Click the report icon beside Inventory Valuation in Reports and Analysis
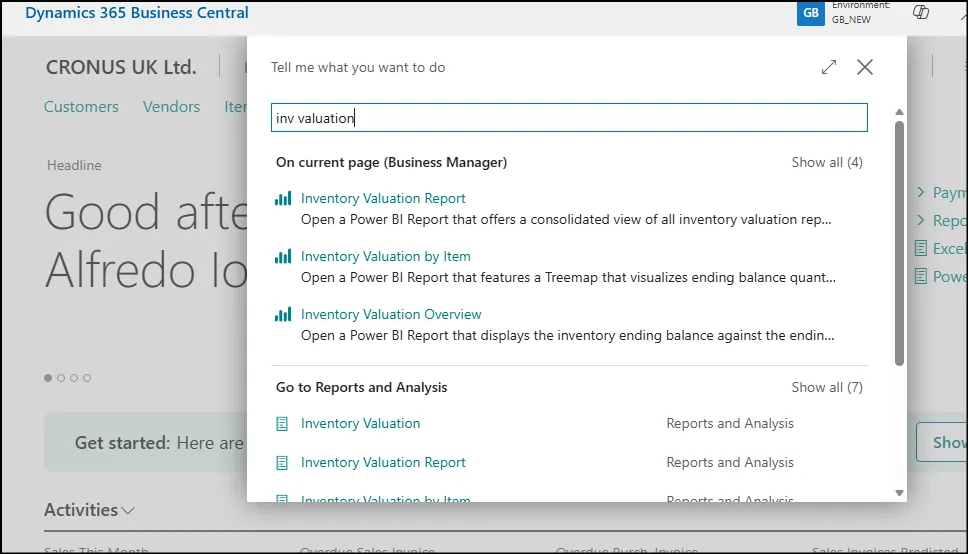Screen dimensions: 968x554 point(282,424)
